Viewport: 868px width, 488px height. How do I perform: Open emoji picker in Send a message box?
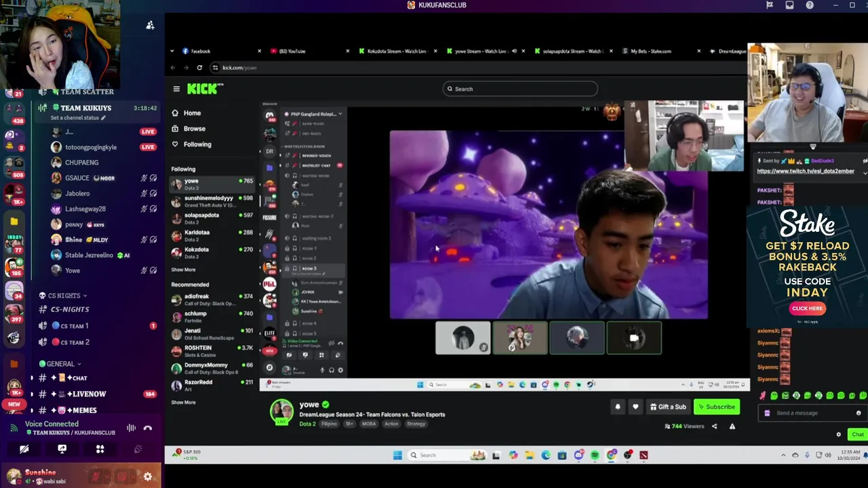point(859,413)
